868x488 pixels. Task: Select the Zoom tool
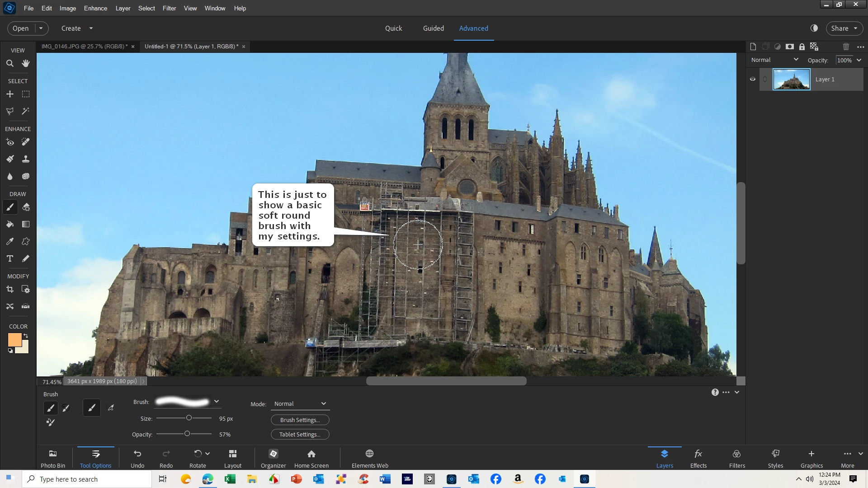pos(9,64)
